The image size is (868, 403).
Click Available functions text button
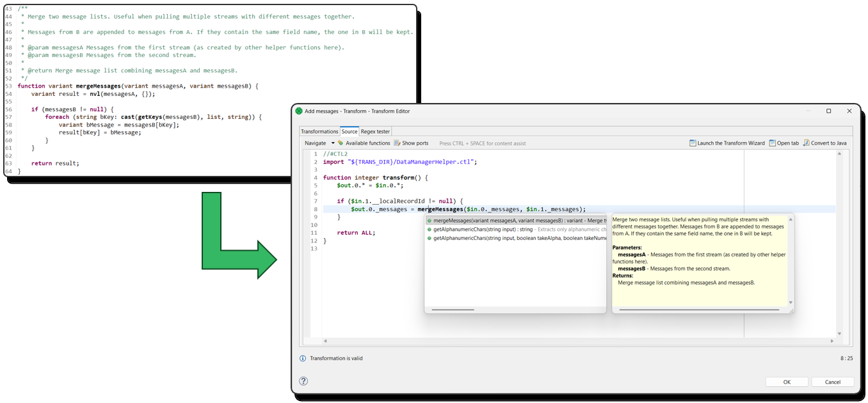click(368, 143)
